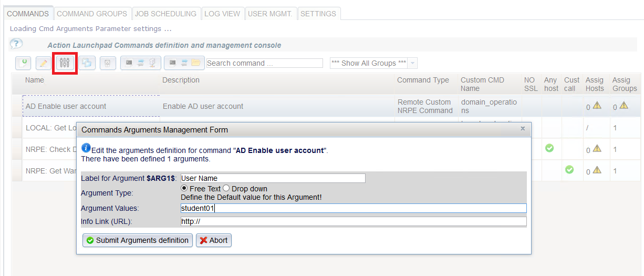This screenshot has height=276, width=644.
Task: Click the Abort button
Action: coord(214,240)
